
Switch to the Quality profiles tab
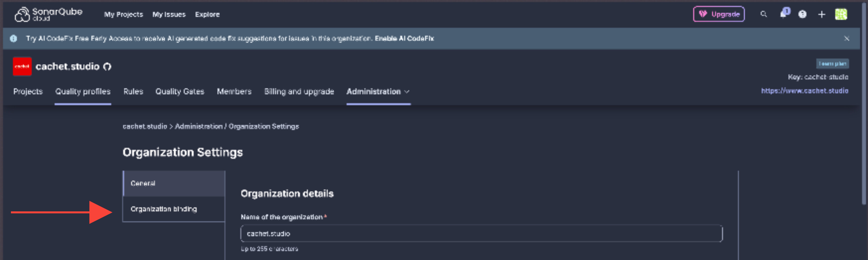(83, 92)
